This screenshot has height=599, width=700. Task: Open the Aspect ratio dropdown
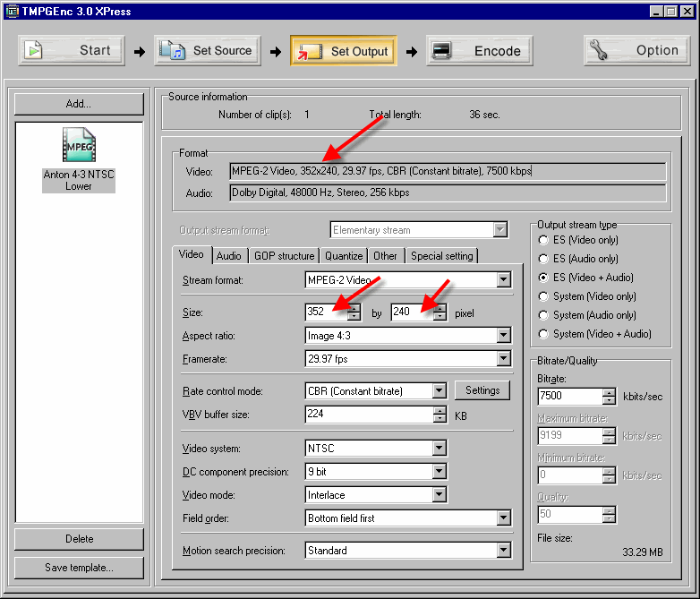(x=504, y=336)
